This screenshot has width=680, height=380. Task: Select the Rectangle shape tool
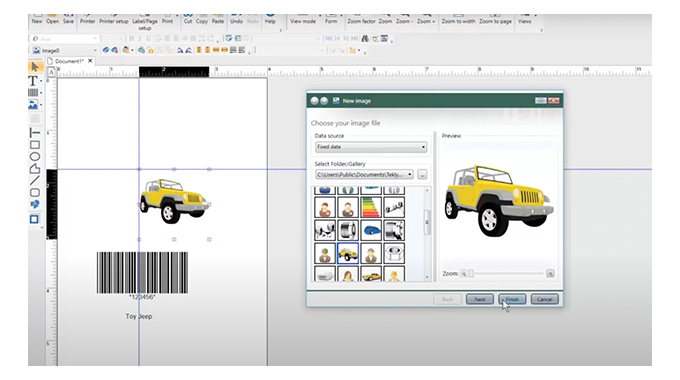coord(35,145)
